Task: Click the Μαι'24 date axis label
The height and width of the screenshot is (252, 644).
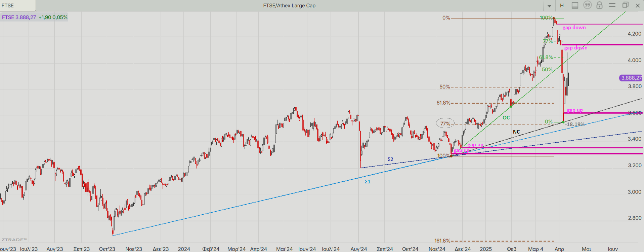Action: pyautogui.click(x=284, y=249)
